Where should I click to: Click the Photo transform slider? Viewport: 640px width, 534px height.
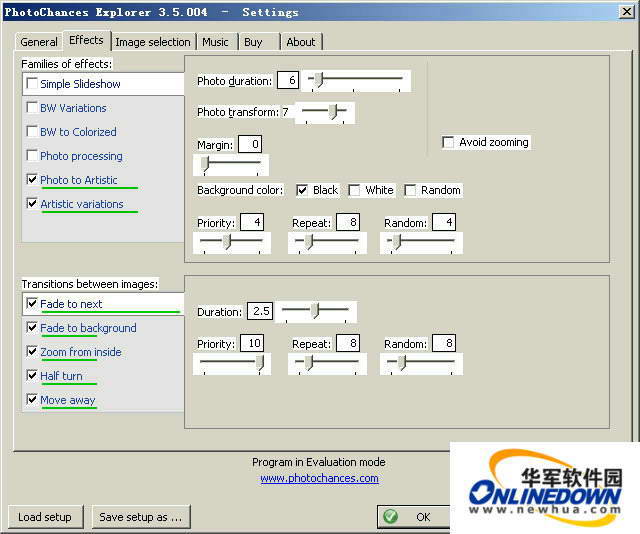pos(325,112)
